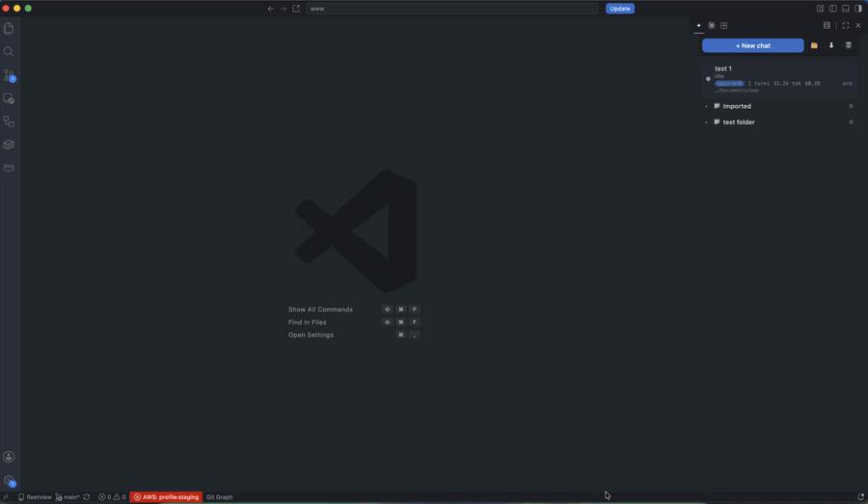Select the starburst tab in chat panel
The height and width of the screenshot is (504, 868).
pos(712,25)
